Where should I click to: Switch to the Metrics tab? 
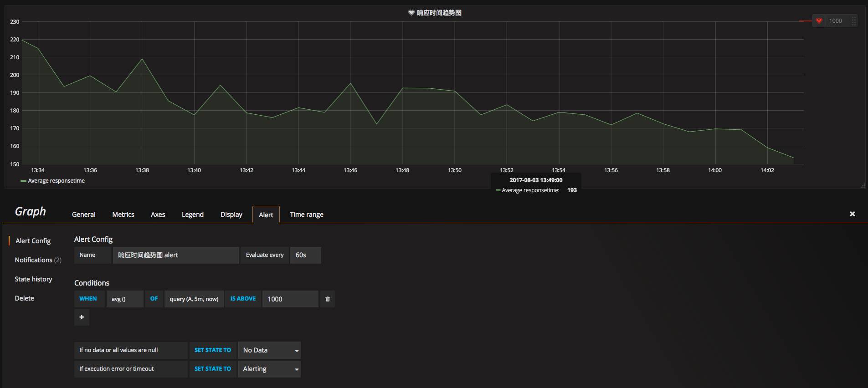click(x=123, y=214)
